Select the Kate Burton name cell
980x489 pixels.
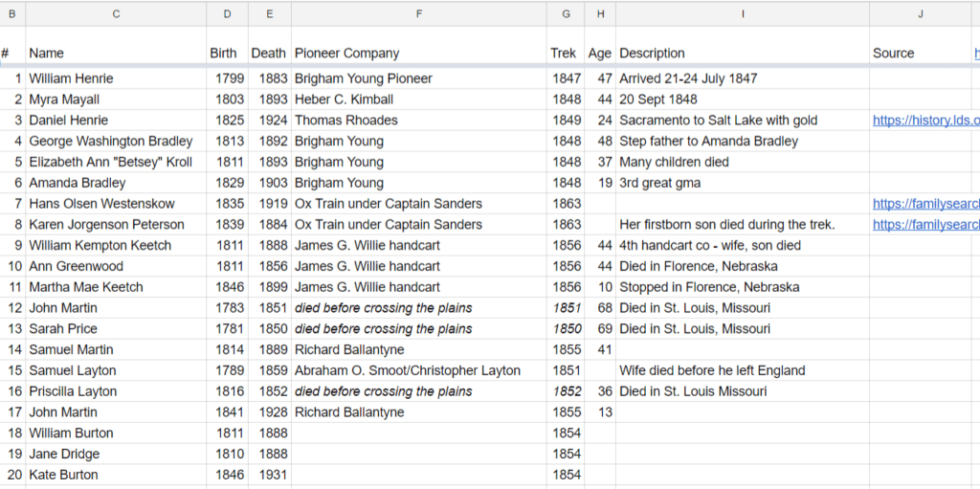click(116, 475)
